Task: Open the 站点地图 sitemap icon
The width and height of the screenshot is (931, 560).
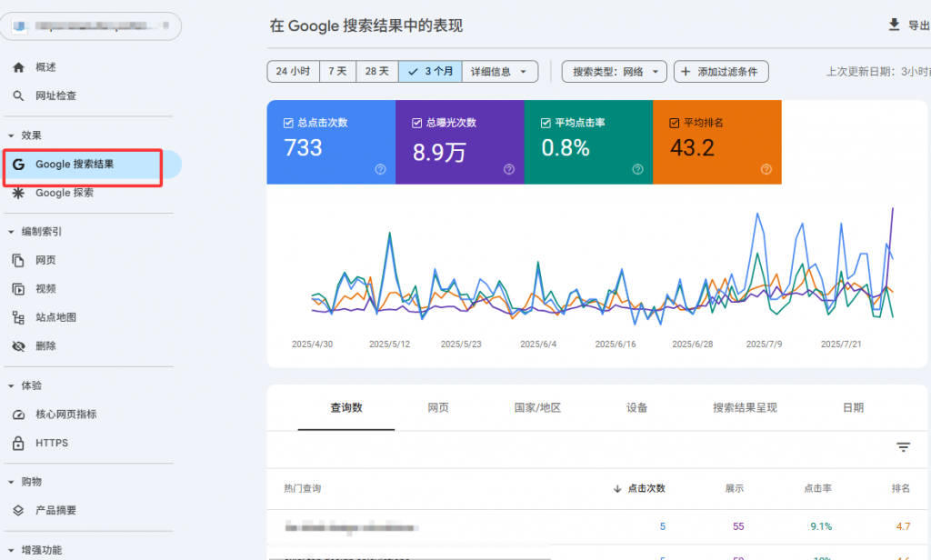Action: (x=18, y=317)
